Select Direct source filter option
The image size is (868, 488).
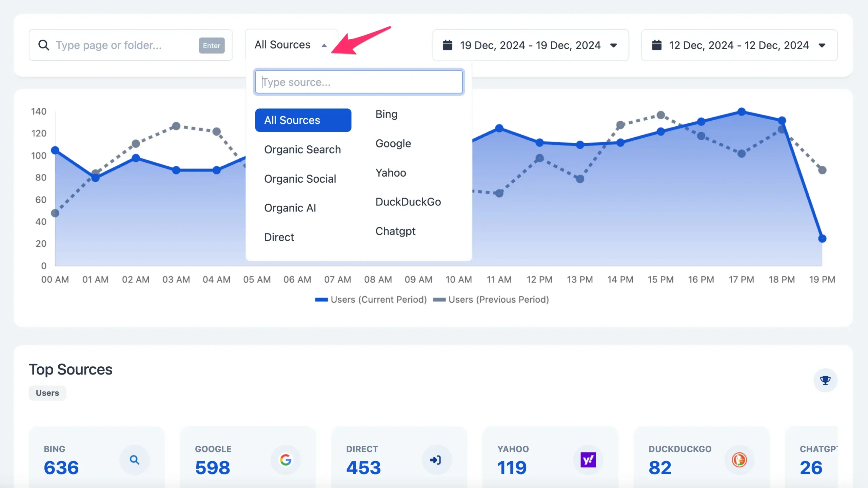tap(279, 237)
